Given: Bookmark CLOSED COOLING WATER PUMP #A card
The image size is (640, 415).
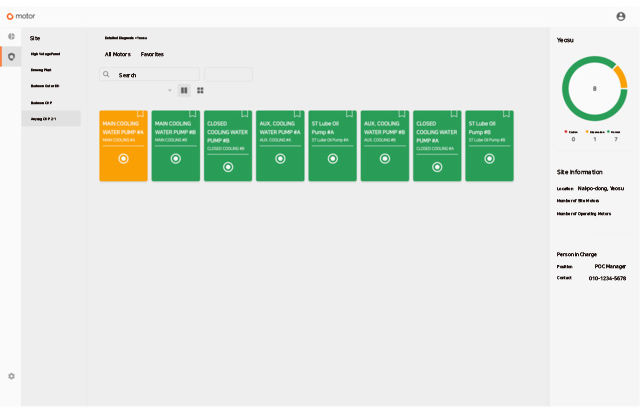Looking at the screenshot, I should pyautogui.click(x=454, y=114).
